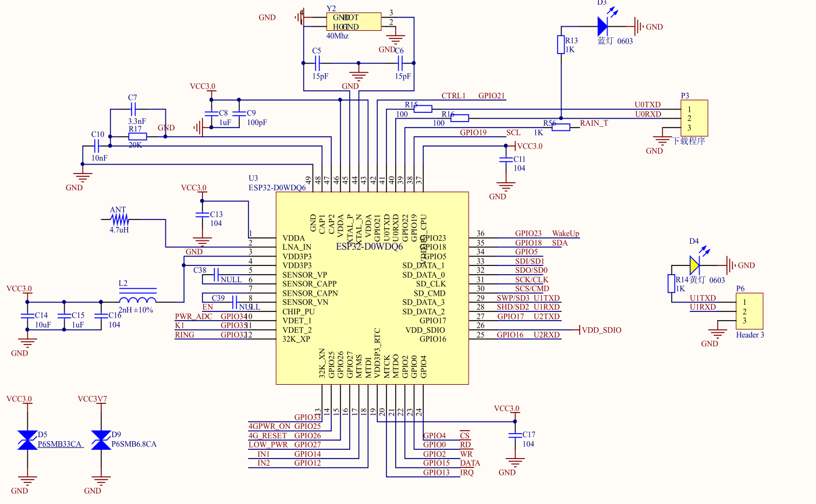Select resistor R56 symbol

561,127
